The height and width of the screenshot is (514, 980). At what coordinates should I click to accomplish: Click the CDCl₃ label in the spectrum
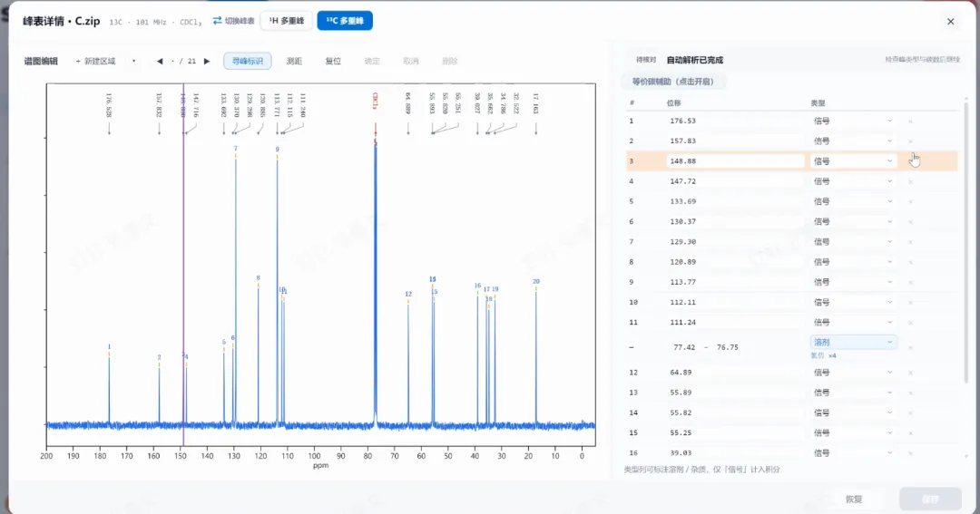[375, 102]
